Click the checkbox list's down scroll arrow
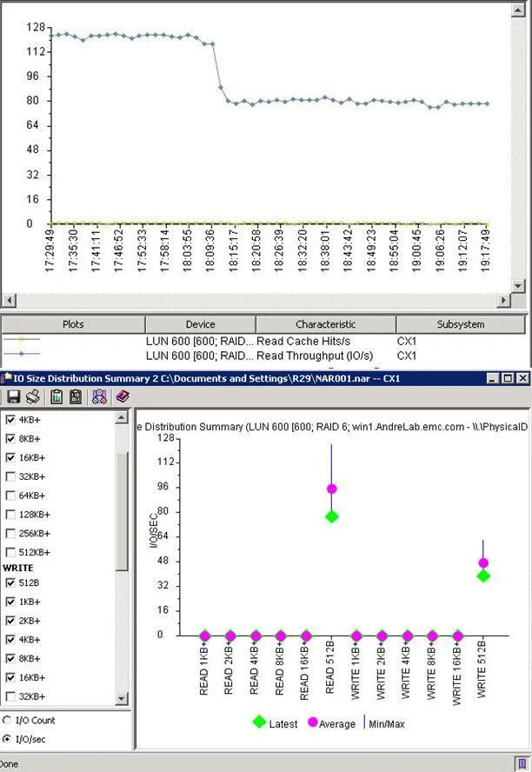 [x=122, y=698]
